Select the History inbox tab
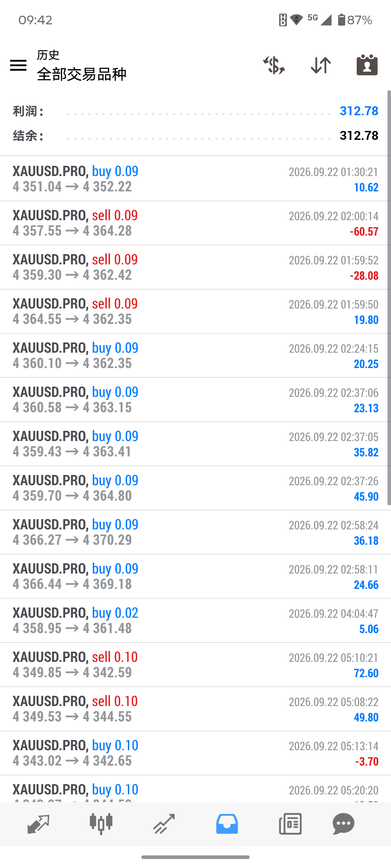Screen dimensions: 391x868 [x=227, y=824]
